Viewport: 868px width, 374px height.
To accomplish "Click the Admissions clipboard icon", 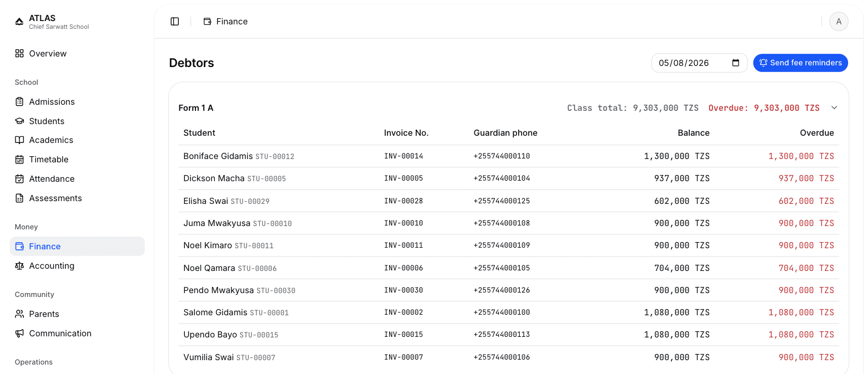I will tap(19, 102).
